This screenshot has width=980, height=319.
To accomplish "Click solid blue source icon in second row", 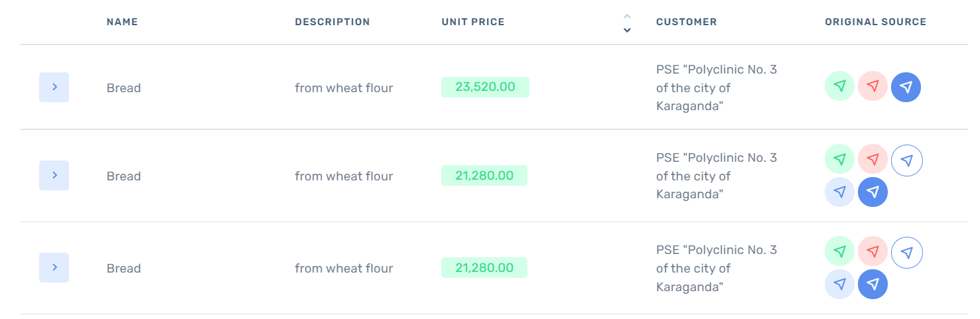I will point(873,192).
